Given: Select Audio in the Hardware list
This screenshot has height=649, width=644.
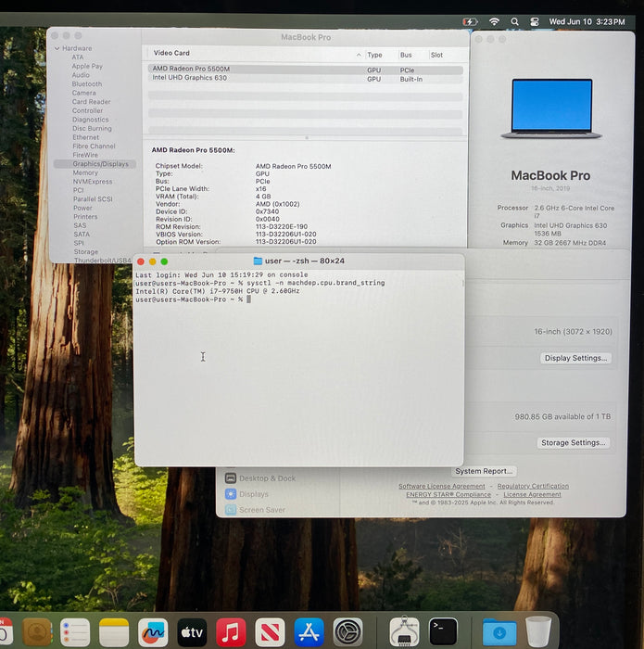Looking at the screenshot, I should tap(81, 75).
